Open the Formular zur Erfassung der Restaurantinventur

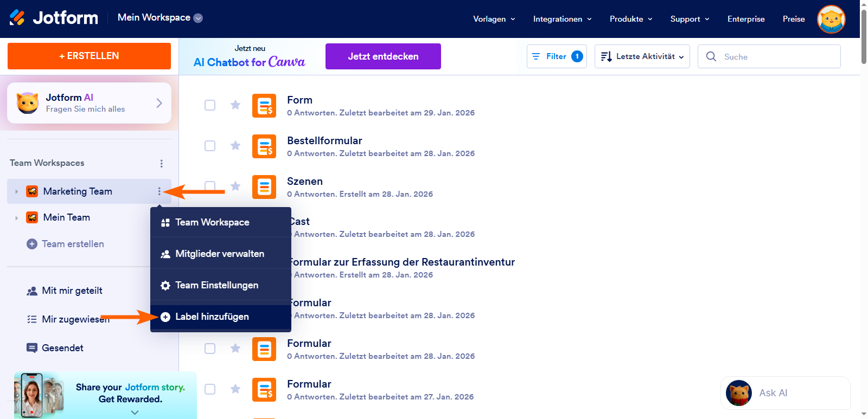click(x=402, y=262)
